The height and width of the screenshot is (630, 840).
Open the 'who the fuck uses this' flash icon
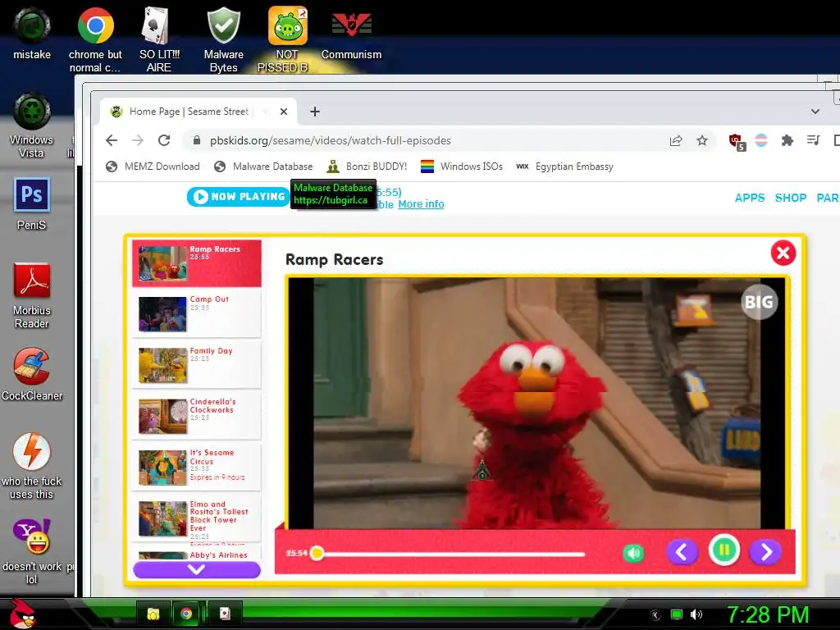tap(32, 466)
